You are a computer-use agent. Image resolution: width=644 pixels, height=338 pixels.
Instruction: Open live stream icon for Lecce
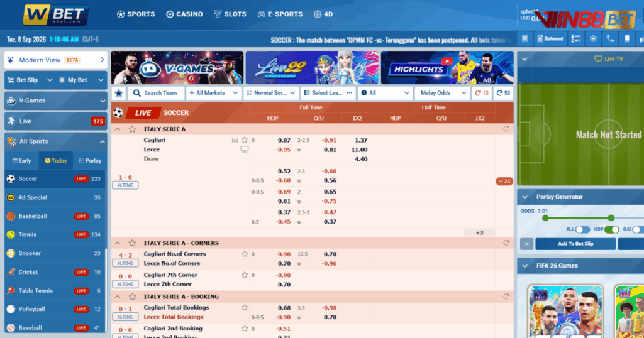click(245, 150)
